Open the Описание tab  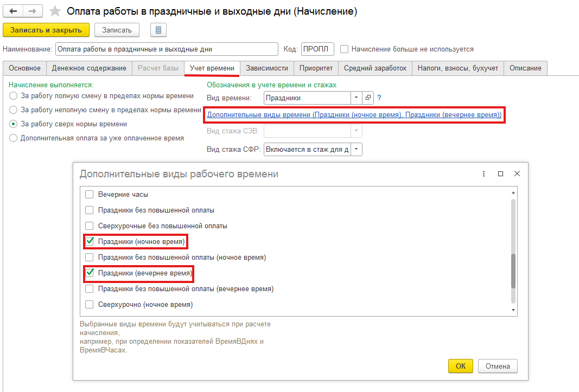pyautogui.click(x=525, y=68)
